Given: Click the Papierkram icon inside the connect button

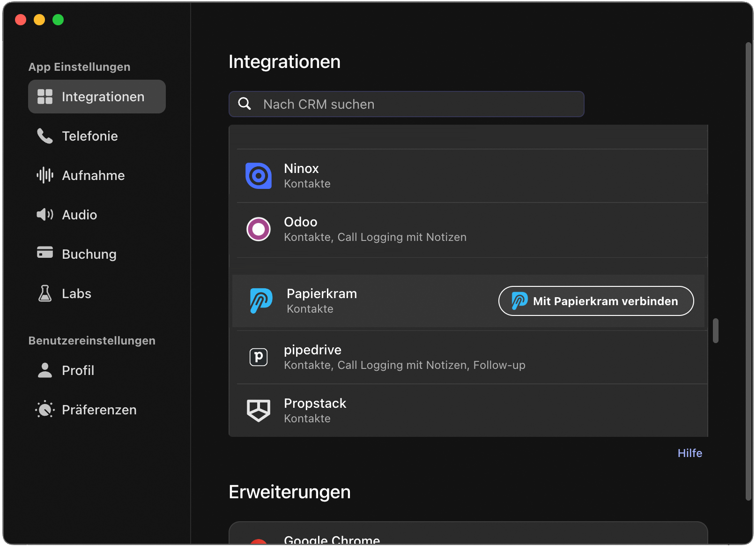Looking at the screenshot, I should (x=519, y=301).
